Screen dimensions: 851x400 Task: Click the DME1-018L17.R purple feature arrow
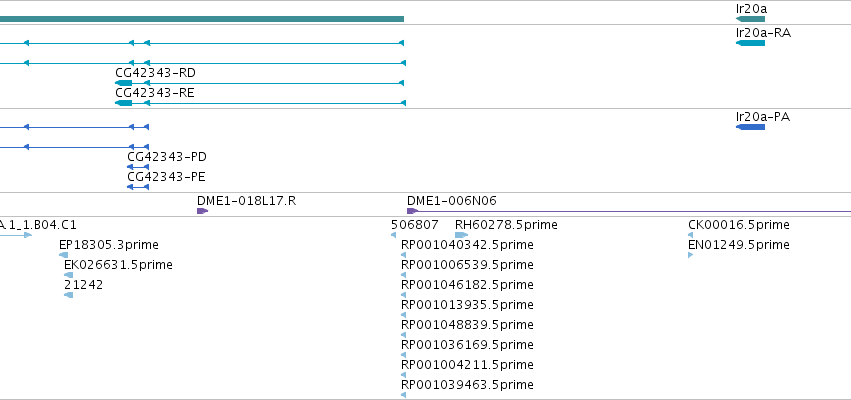point(202,211)
